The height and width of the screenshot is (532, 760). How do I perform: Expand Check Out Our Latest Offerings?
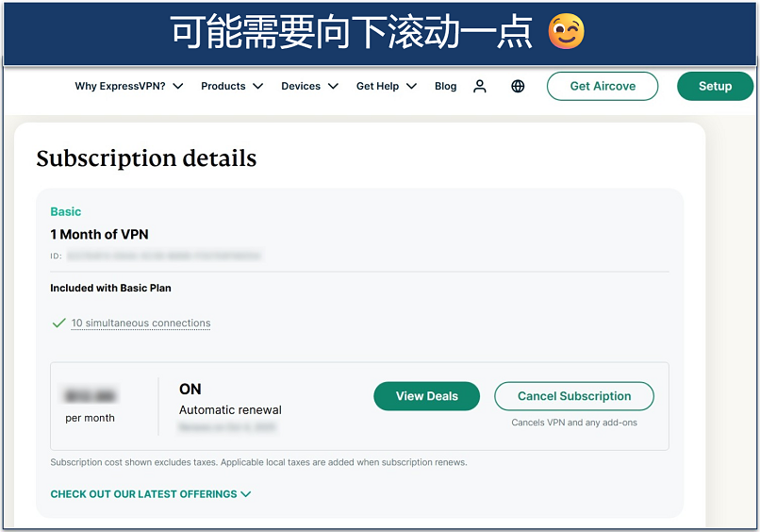151,493
